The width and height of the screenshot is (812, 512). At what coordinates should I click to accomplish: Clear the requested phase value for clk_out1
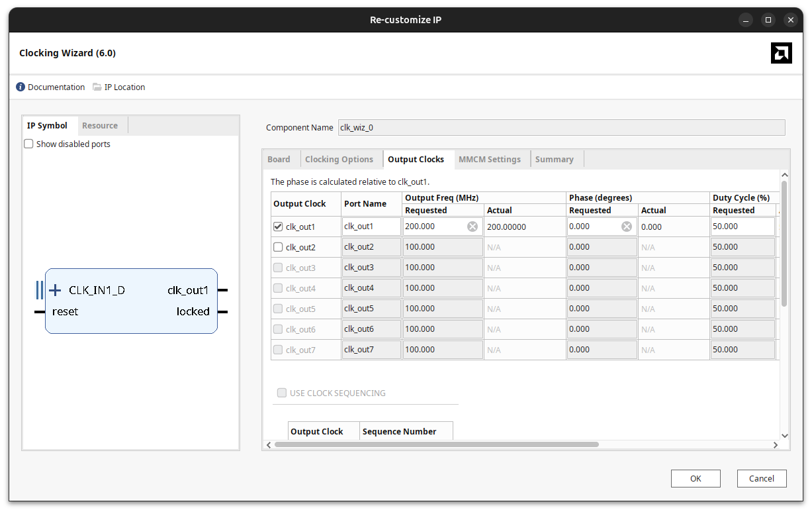(x=626, y=227)
